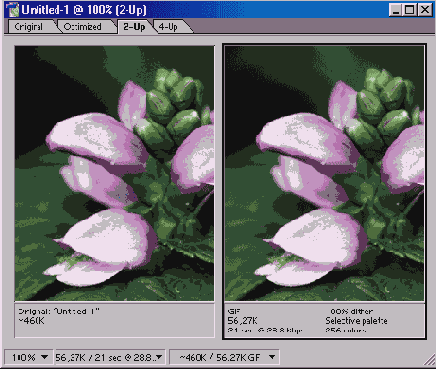This screenshot has height=369, width=436.
Task: Maximize the Untitled-1 window
Action: (x=409, y=10)
